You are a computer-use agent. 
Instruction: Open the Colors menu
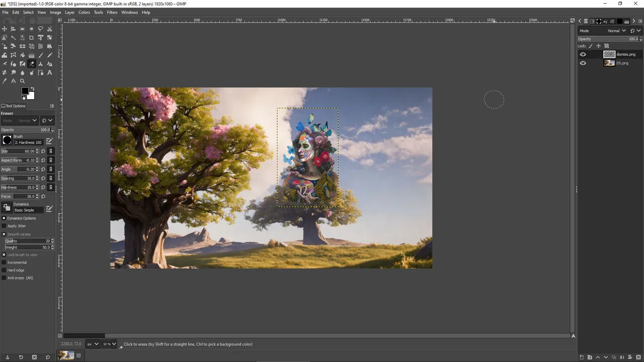point(84,12)
